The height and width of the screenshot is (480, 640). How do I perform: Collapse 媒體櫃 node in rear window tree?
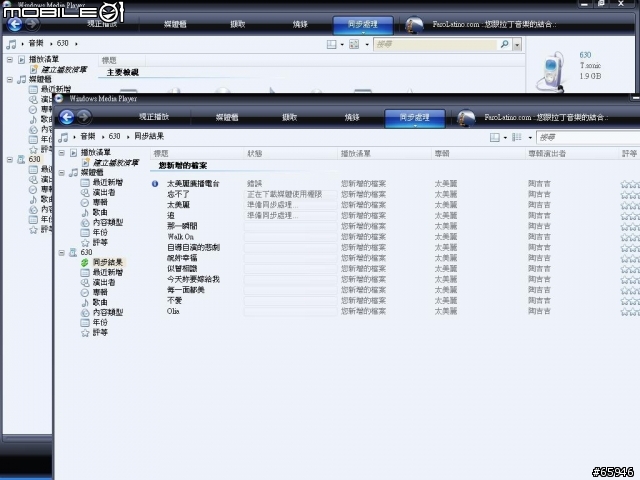click(x=9, y=80)
